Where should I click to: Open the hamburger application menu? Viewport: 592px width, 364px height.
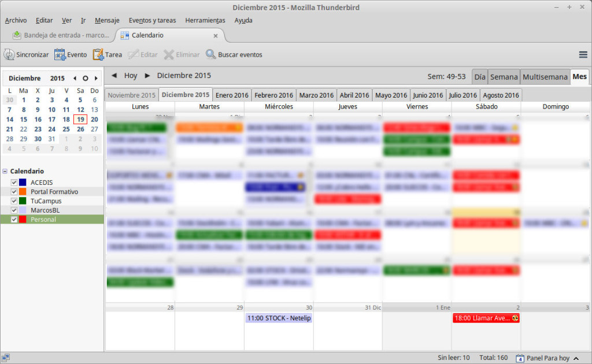click(x=583, y=55)
